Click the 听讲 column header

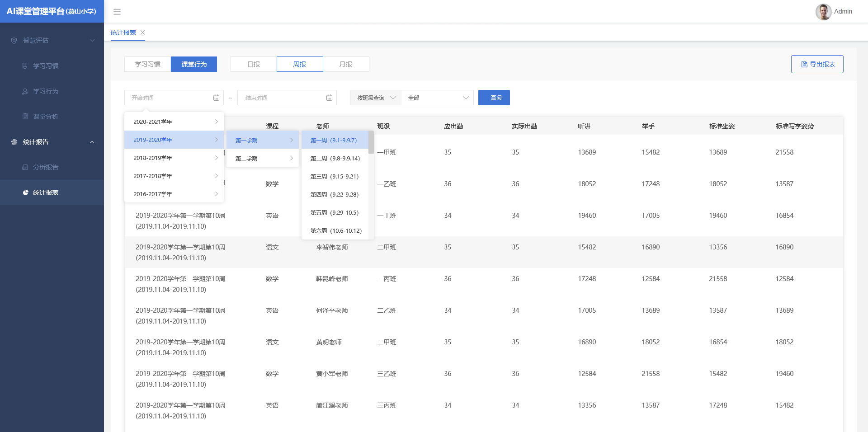coord(584,126)
